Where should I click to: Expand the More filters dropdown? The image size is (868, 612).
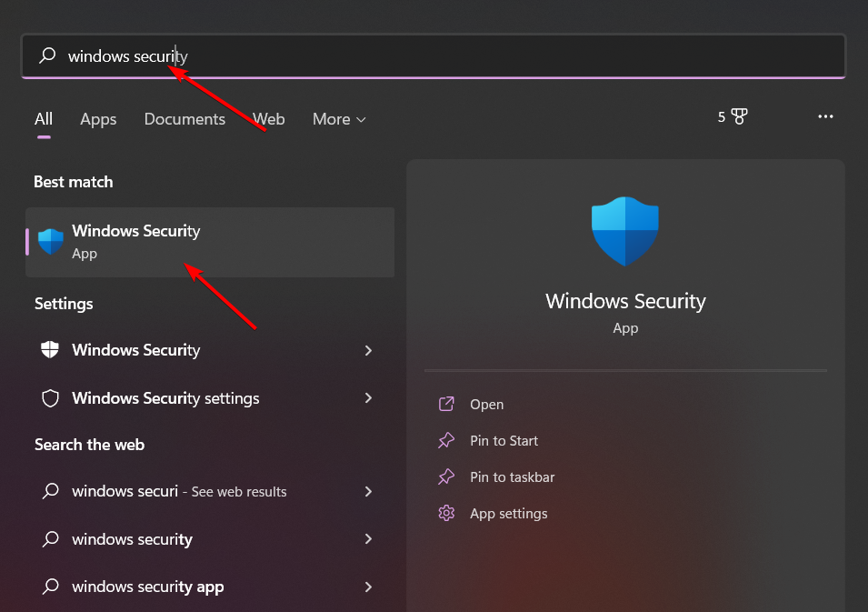[338, 119]
